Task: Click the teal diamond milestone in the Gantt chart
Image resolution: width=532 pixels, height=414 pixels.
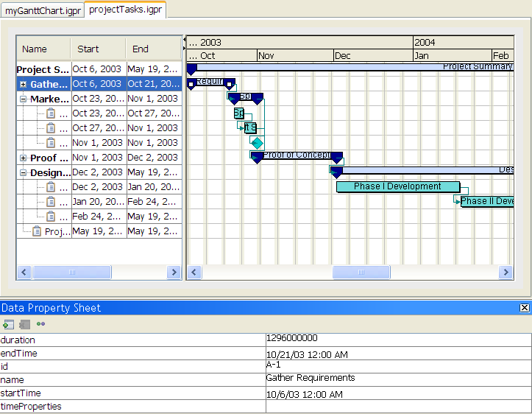Action: click(256, 143)
